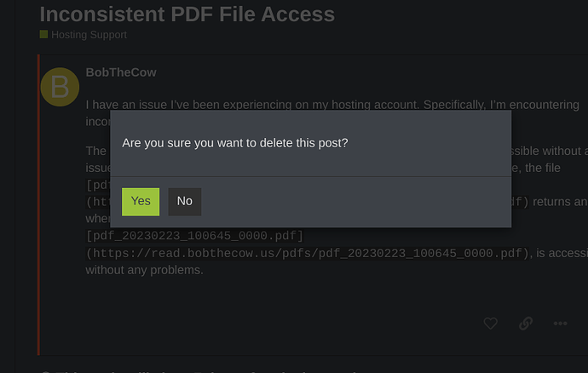Open the BobTheCow username link
Image resolution: width=588 pixels, height=373 pixels.
click(x=121, y=72)
